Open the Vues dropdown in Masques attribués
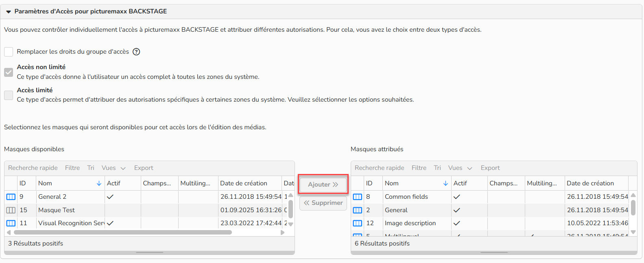This screenshot has height=263, width=644. coord(460,168)
